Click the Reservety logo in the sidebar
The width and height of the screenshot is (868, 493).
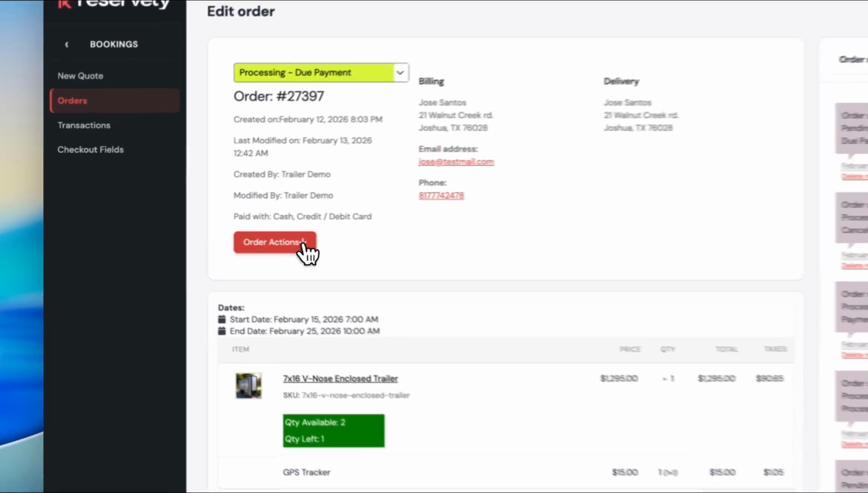[x=114, y=5]
